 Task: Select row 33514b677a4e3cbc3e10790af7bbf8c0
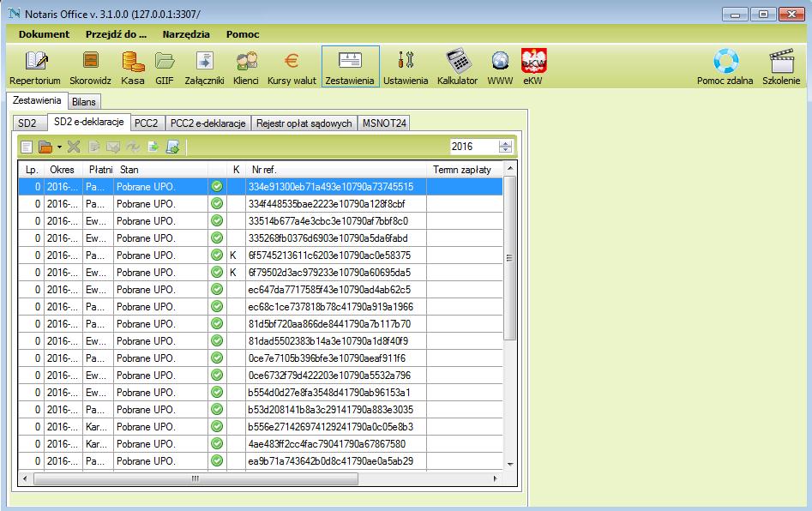point(261,220)
